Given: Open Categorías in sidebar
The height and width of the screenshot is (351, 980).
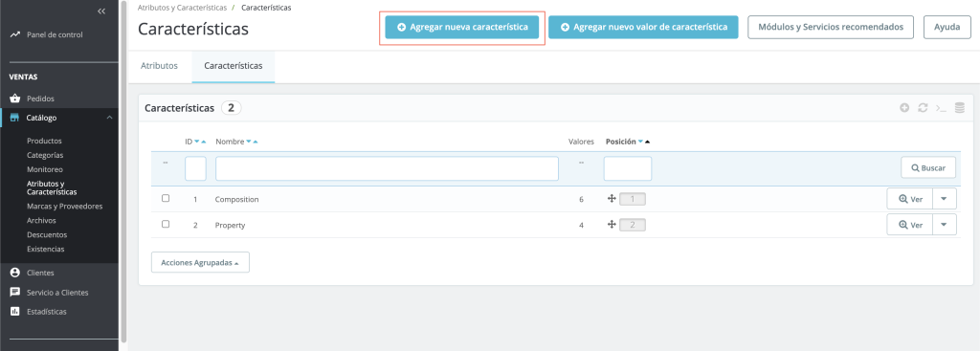Looking at the screenshot, I should click(45, 155).
